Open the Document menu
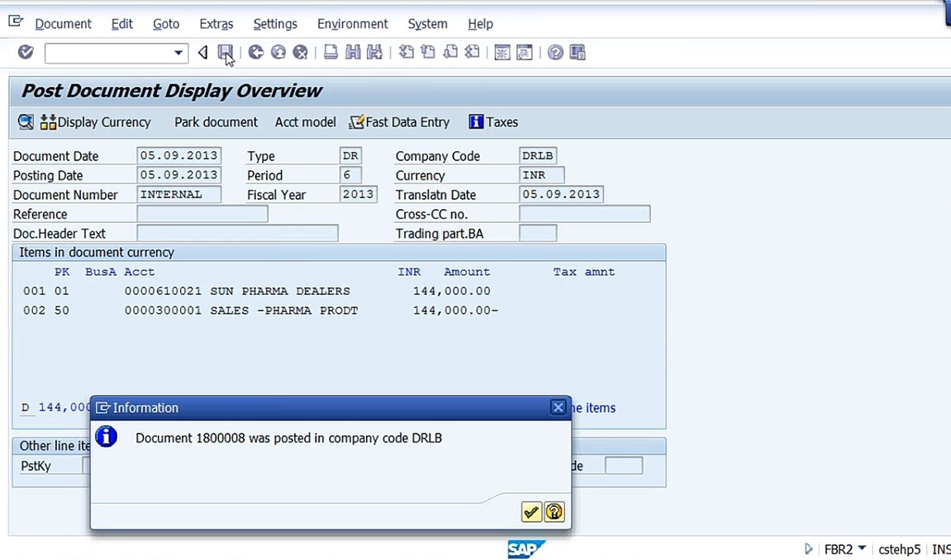951x560 pixels. pyautogui.click(x=63, y=24)
